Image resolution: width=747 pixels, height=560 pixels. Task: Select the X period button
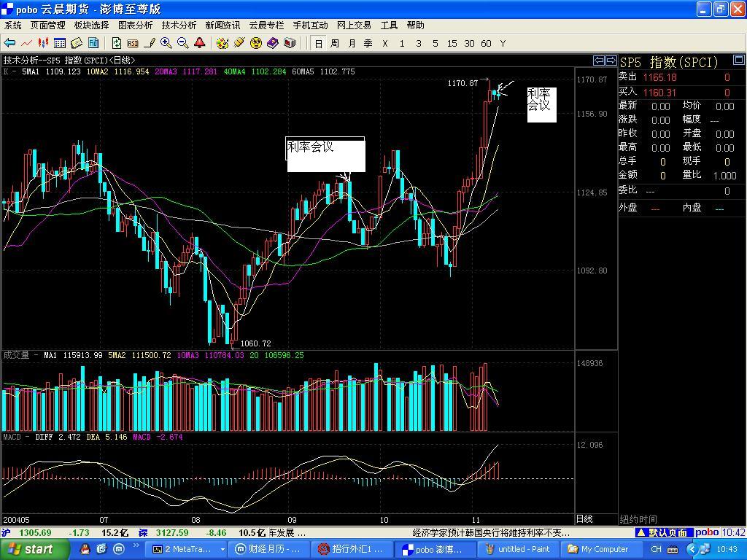[385, 43]
